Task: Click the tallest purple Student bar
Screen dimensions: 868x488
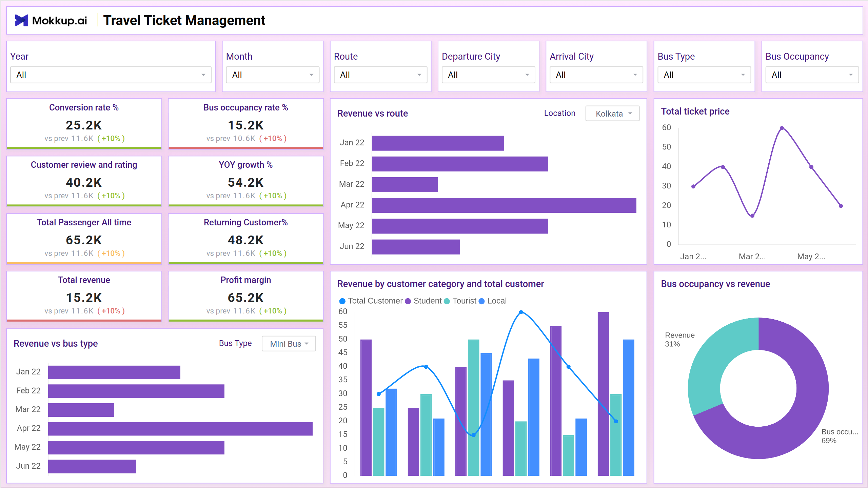Action: coord(603,394)
